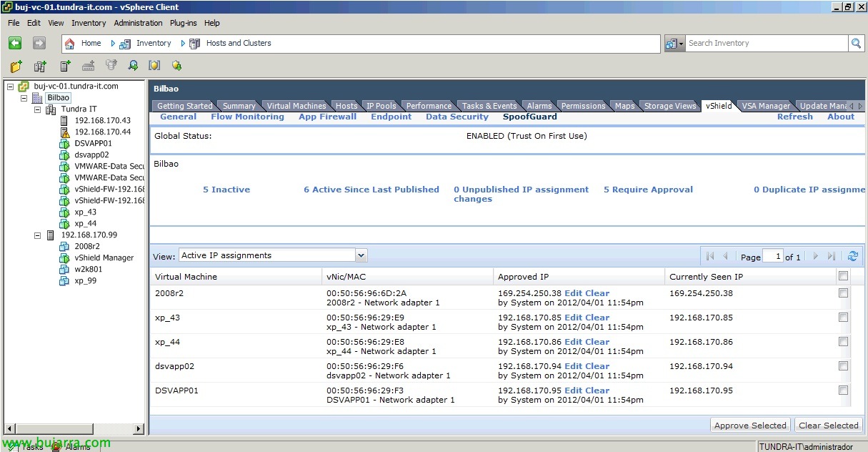
Task: Open the Help menu
Action: pyautogui.click(x=212, y=23)
